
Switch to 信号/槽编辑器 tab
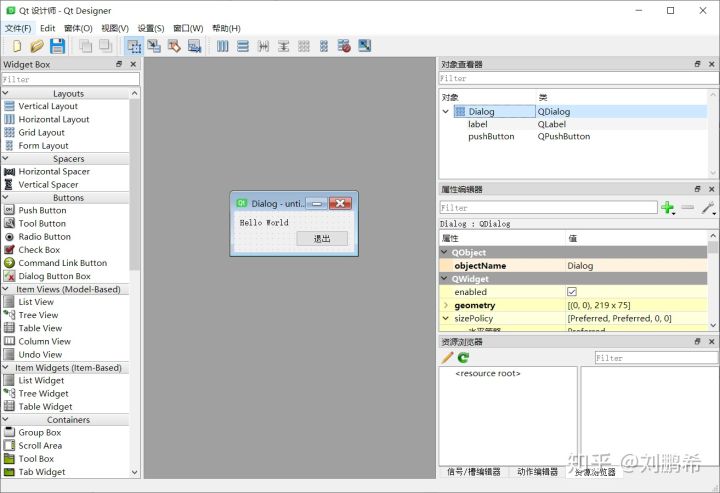pyautogui.click(x=473, y=472)
